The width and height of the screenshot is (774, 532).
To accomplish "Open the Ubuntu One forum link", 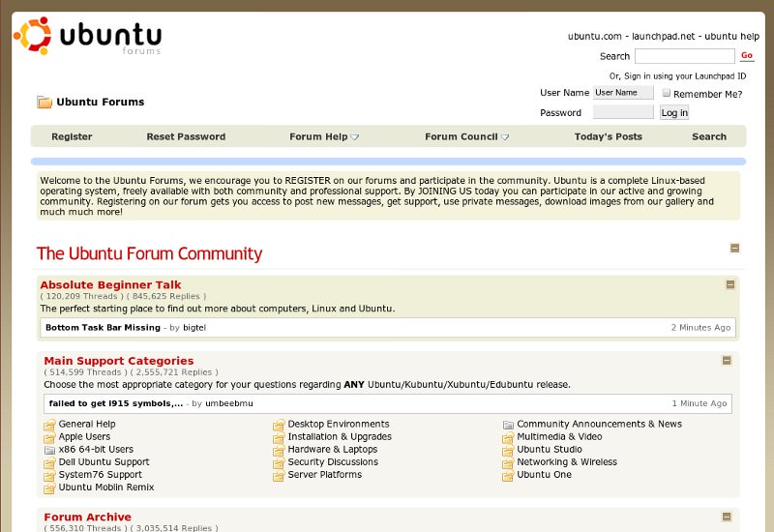I will pos(544,475).
